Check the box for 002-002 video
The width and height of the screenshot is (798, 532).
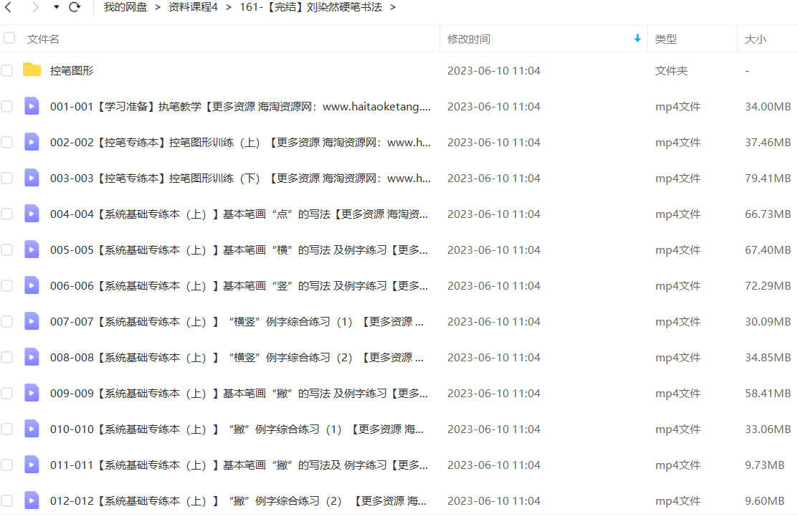6,142
